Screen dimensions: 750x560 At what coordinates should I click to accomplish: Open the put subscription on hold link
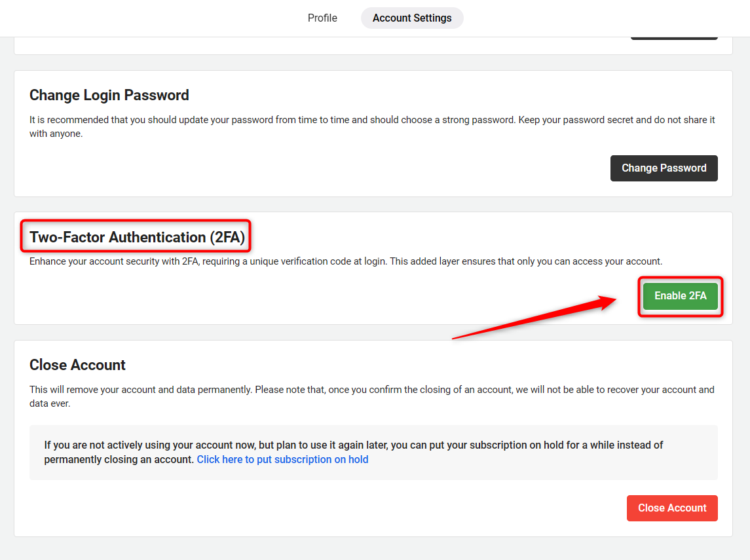pyautogui.click(x=282, y=460)
